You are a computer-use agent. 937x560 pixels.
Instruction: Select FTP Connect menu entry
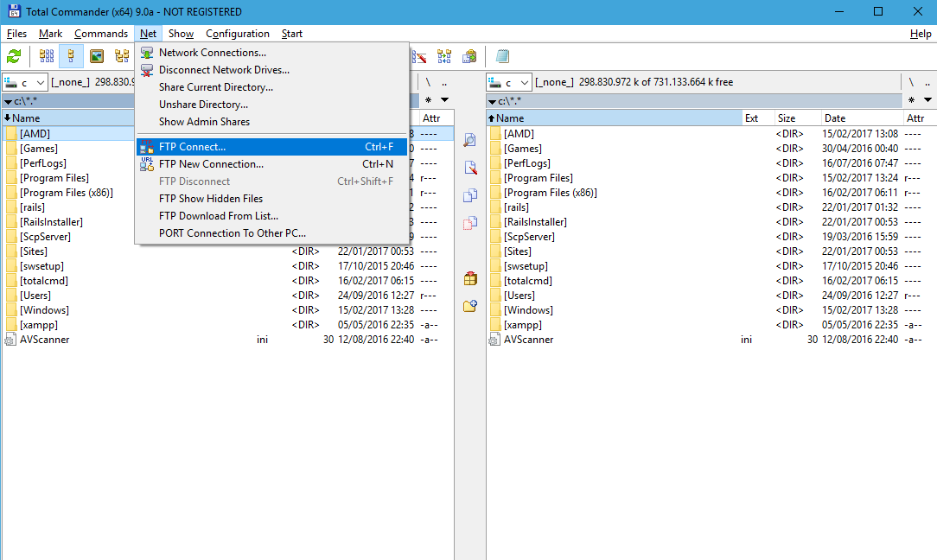tap(272, 146)
